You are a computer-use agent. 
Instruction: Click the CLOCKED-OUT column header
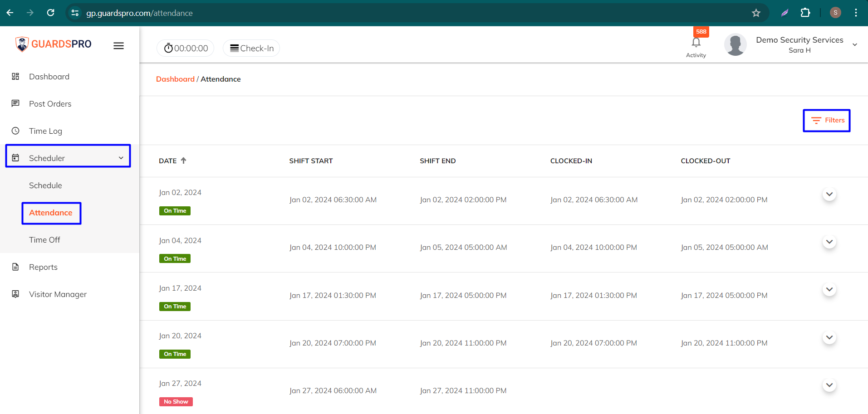coord(706,161)
